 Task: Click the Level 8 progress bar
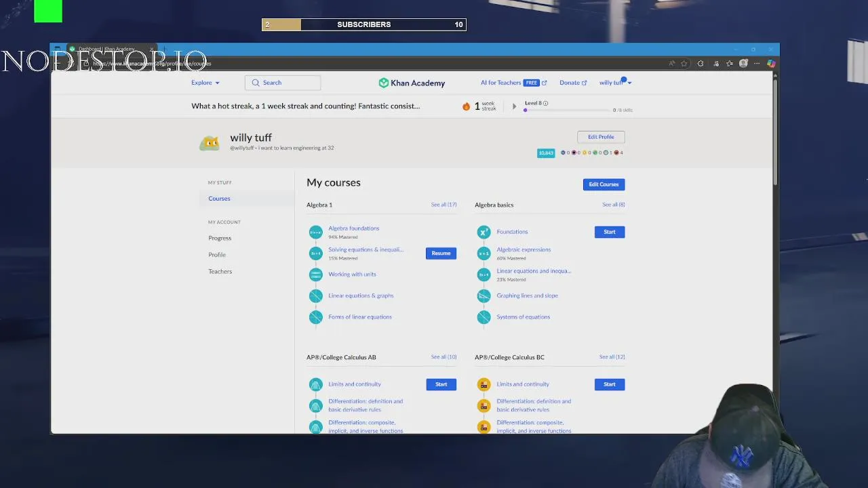(568, 110)
